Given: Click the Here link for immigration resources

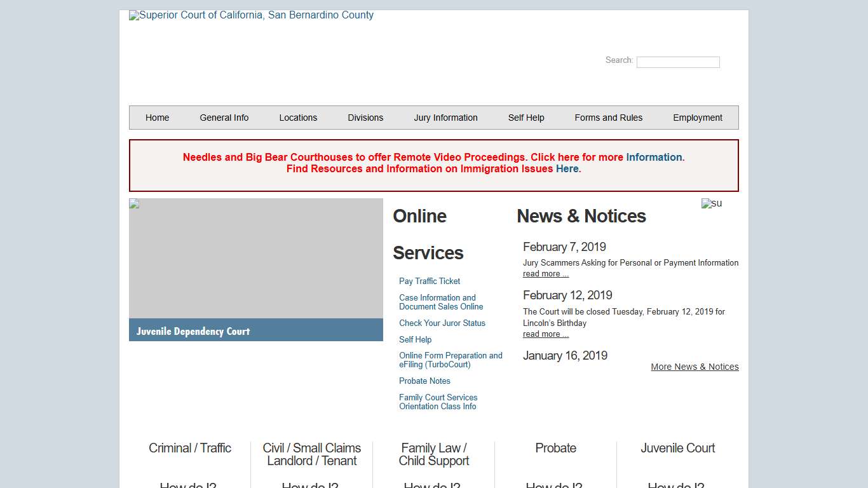Looking at the screenshot, I should click(x=567, y=168).
